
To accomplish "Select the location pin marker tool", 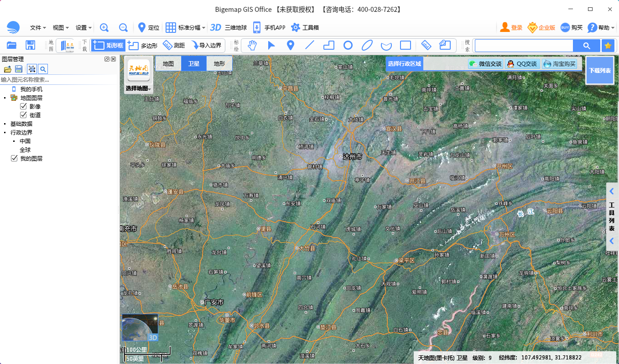I will click(290, 45).
